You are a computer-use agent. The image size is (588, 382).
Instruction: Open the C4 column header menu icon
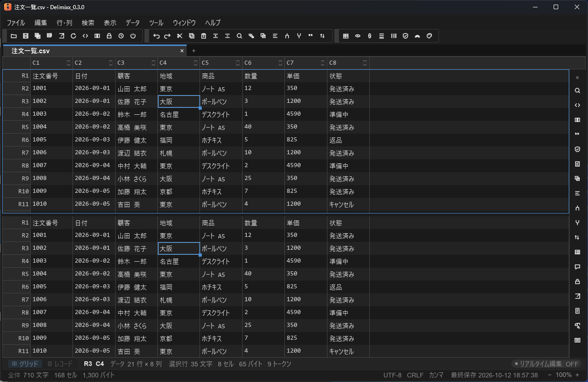click(x=196, y=62)
